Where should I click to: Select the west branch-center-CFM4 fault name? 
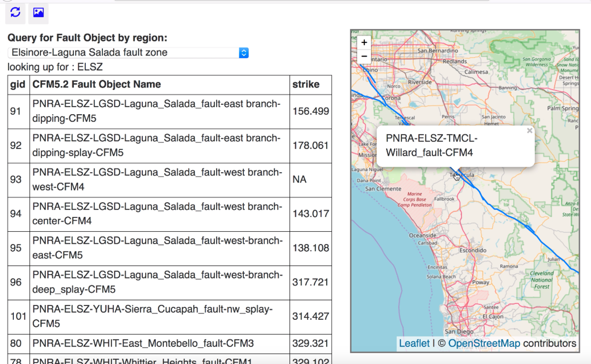[156, 214]
